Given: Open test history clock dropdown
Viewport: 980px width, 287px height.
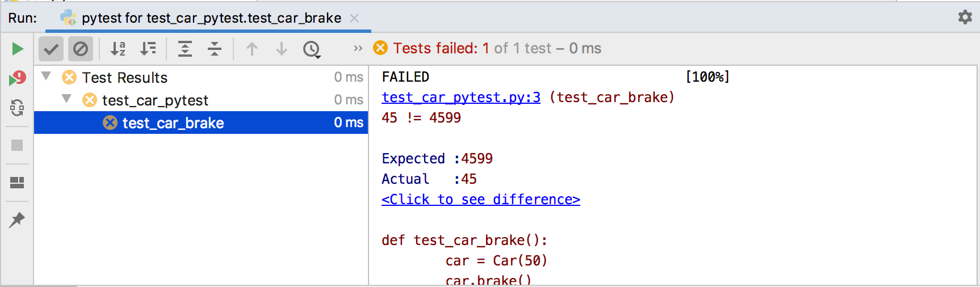Looking at the screenshot, I should click(312, 49).
